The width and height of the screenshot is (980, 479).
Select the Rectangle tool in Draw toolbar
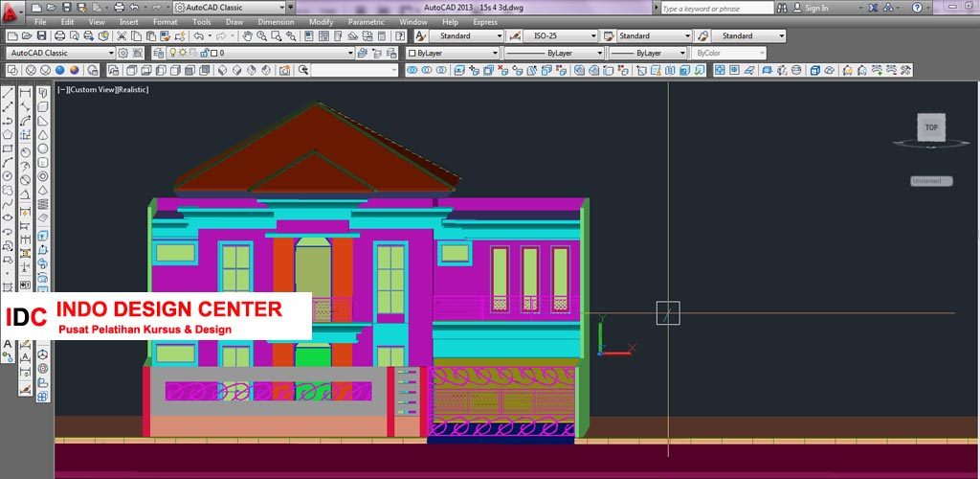point(8,148)
